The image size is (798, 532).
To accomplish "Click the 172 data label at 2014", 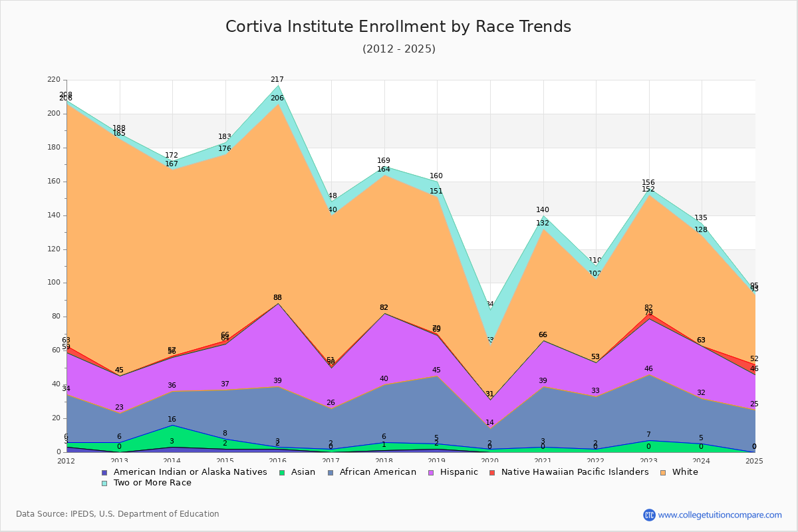I will pos(172,156).
